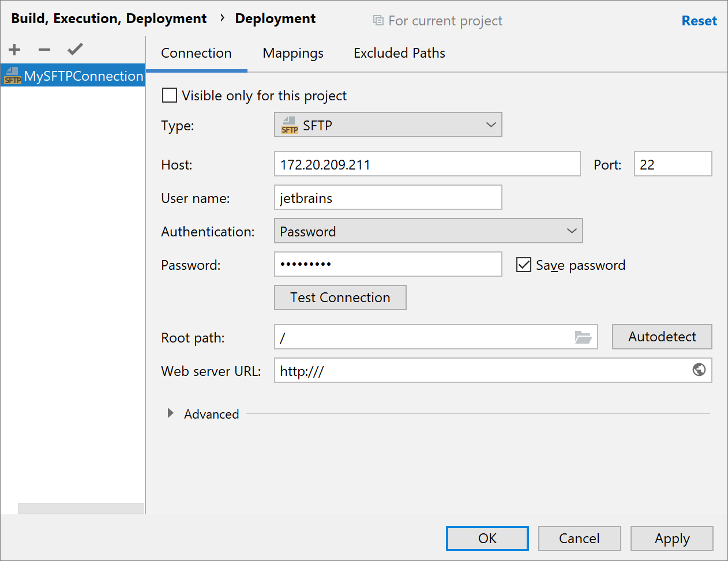Expand the Advanced section
This screenshot has width=728, height=561.
[170, 413]
